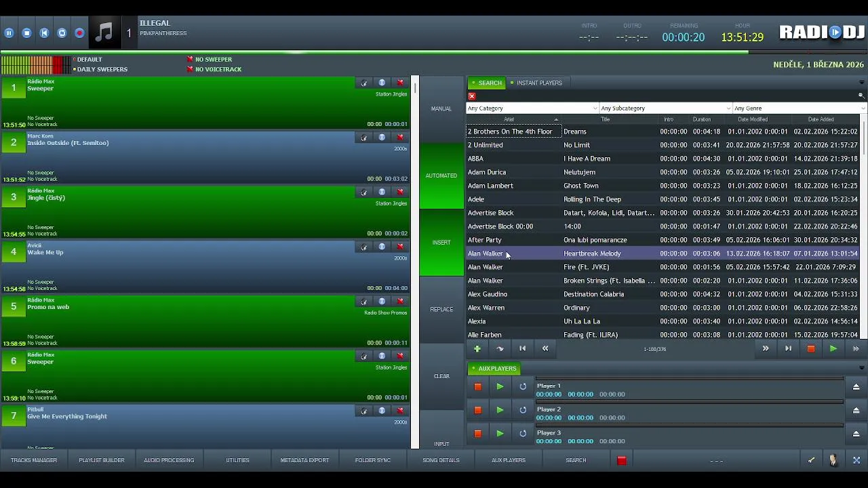Click the music note album art
868x488 pixels.
(x=104, y=32)
